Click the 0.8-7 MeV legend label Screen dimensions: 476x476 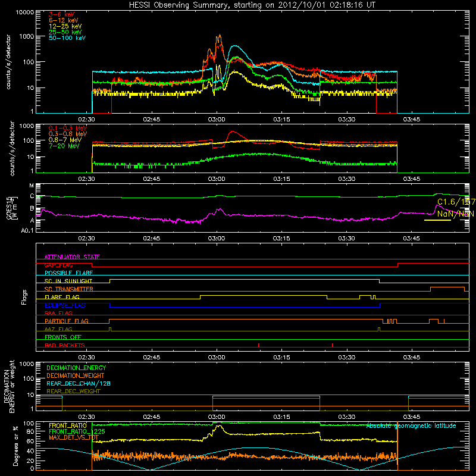click(x=65, y=140)
